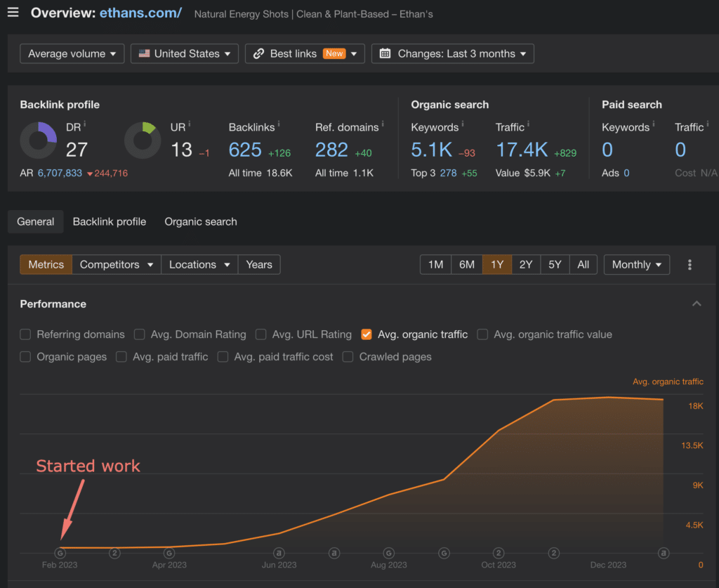Uncheck the Avg. organic traffic checkbox
Viewport: 719px width, 588px height.
tap(367, 334)
